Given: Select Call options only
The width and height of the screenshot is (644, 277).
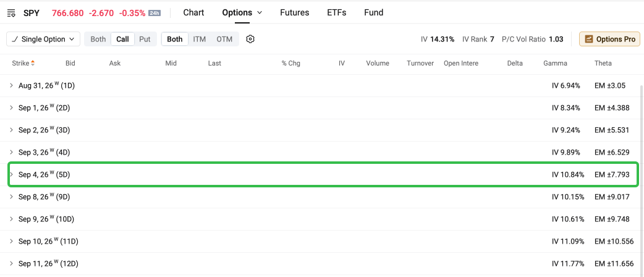Looking at the screenshot, I should click(x=122, y=39).
